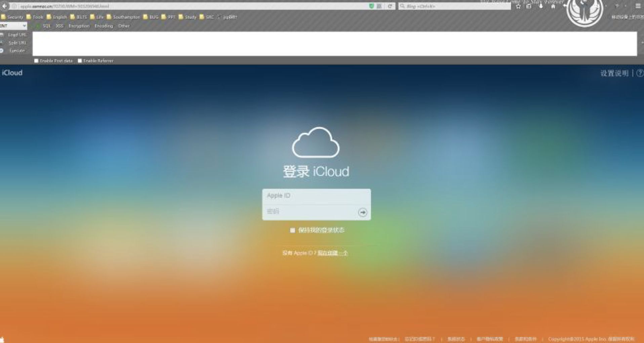Enable Referrer checkbox

(80, 61)
